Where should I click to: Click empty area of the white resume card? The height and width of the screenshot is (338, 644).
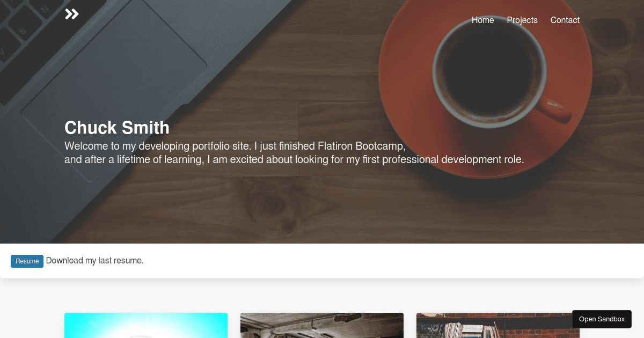click(376, 261)
